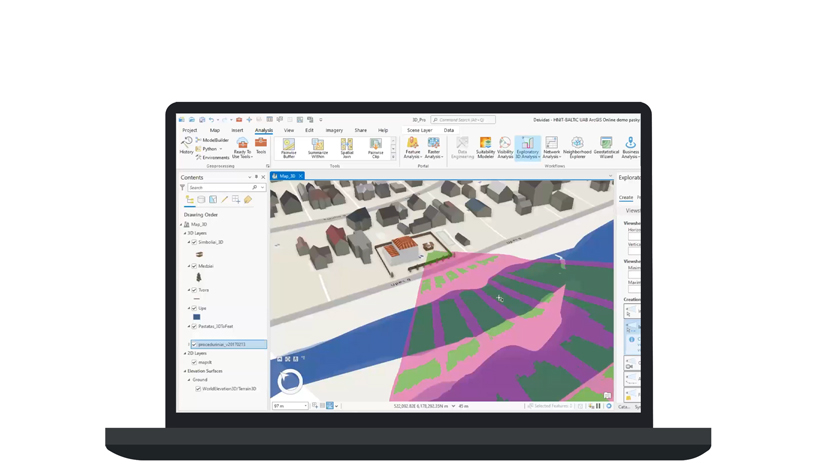The height and width of the screenshot is (465, 826).
Task: Open the Python window button
Action: [209, 149]
